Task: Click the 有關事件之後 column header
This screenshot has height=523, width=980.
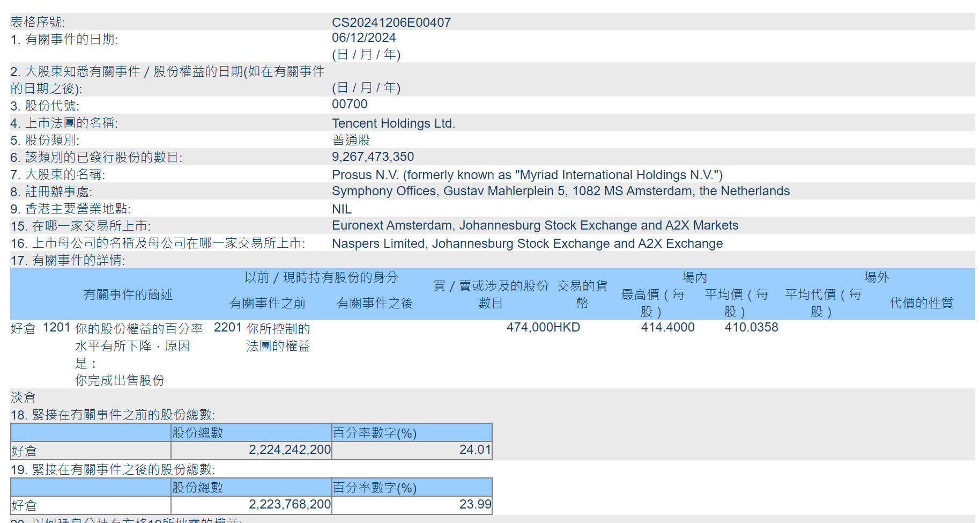Action: coord(375,303)
